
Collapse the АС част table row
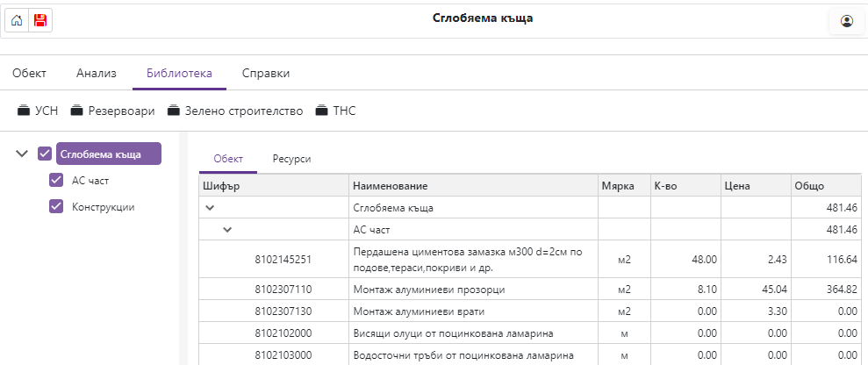227,230
